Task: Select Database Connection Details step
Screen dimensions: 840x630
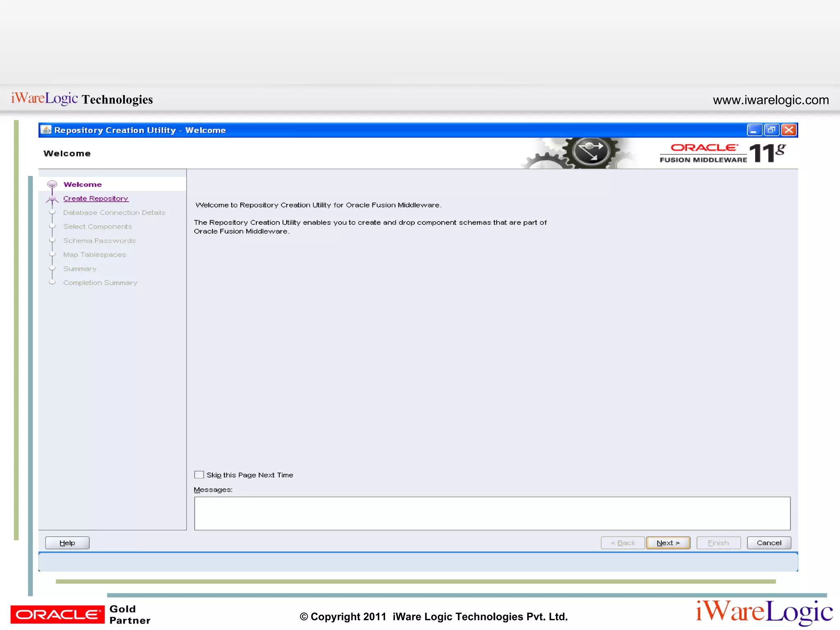Action: [114, 212]
